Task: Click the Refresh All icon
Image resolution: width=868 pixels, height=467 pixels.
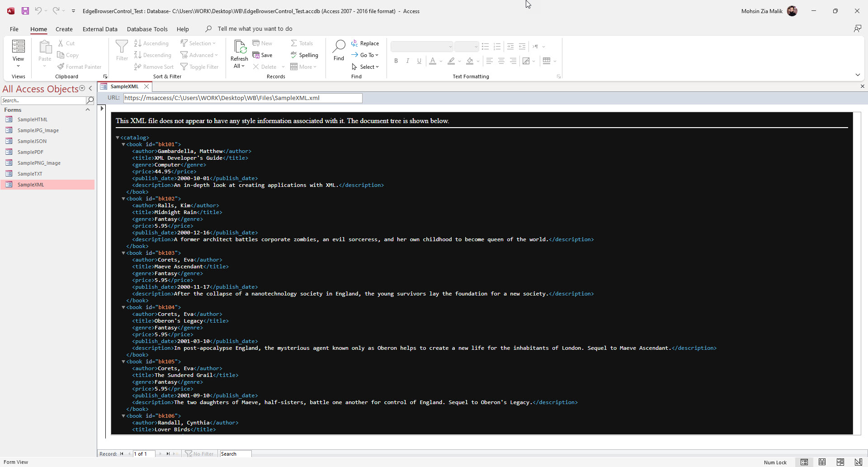Action: (239, 47)
